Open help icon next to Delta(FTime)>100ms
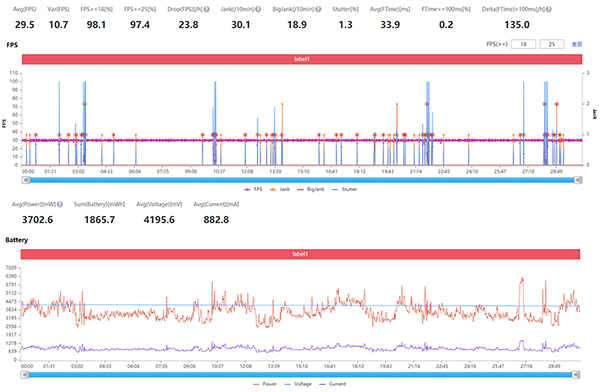This screenshot has width=600, height=392. click(549, 9)
